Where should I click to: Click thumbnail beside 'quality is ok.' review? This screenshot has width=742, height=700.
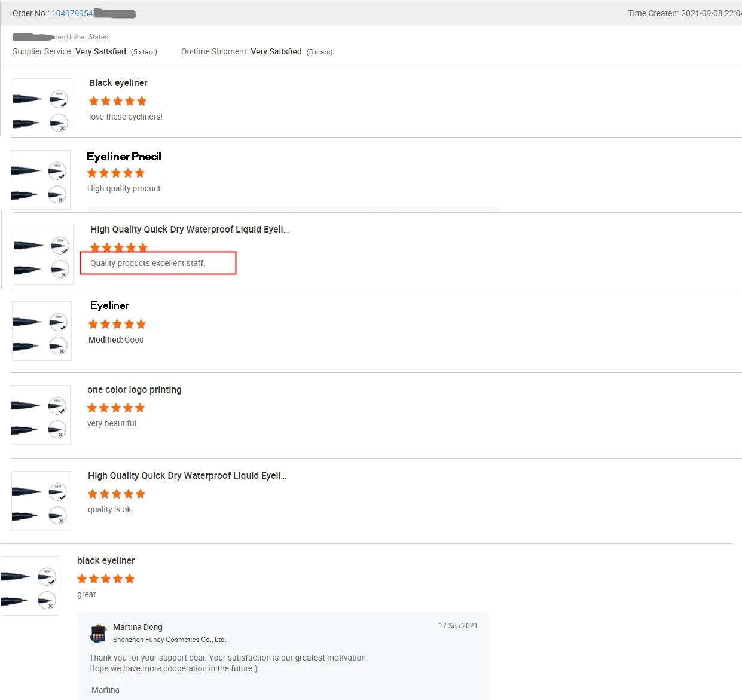point(41,501)
